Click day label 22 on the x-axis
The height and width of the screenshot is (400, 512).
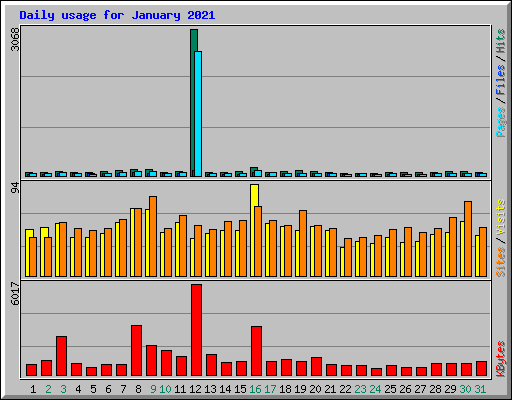point(345,389)
